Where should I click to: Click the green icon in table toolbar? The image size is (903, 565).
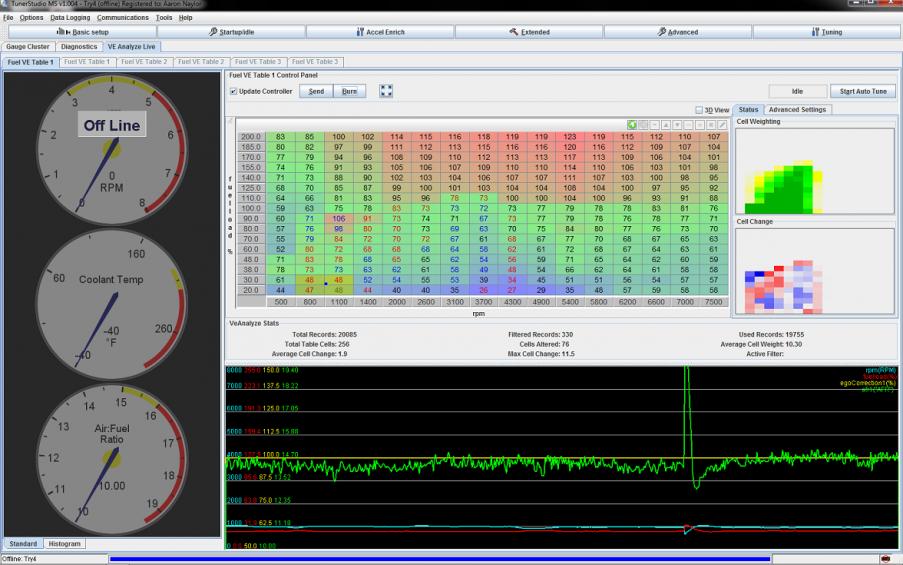click(x=632, y=124)
